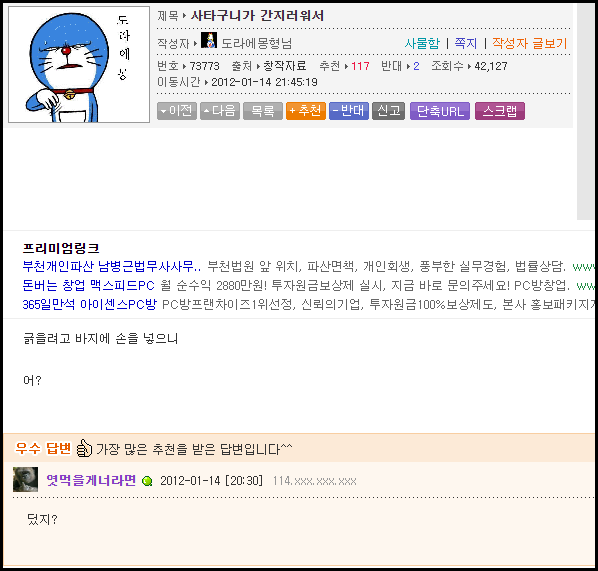Go to previous post with 이전 button
Viewport: 598px width, 571px height.
click(177, 111)
